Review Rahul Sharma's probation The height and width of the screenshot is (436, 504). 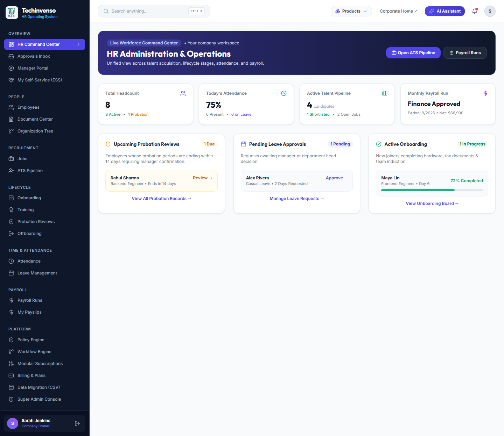pos(203,178)
